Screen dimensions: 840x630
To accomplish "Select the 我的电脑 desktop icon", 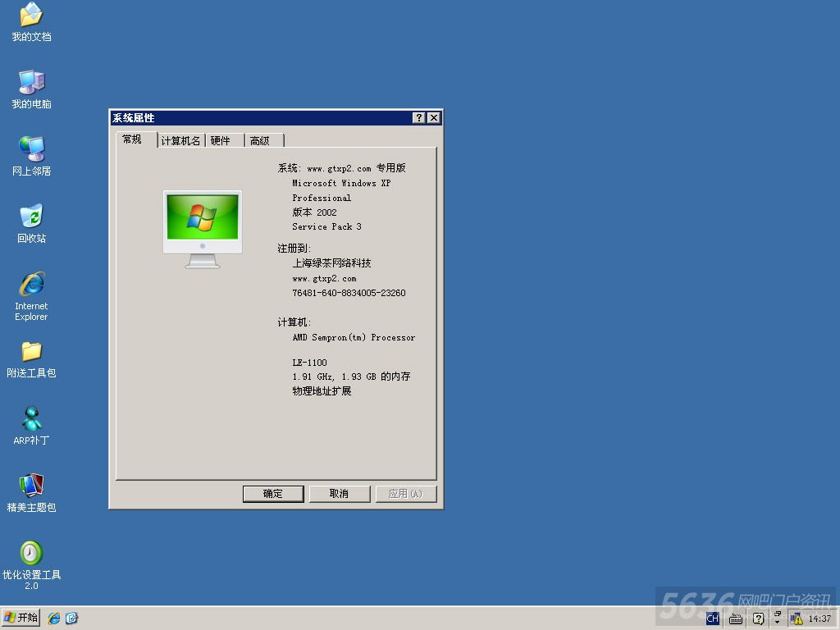I will [31, 89].
